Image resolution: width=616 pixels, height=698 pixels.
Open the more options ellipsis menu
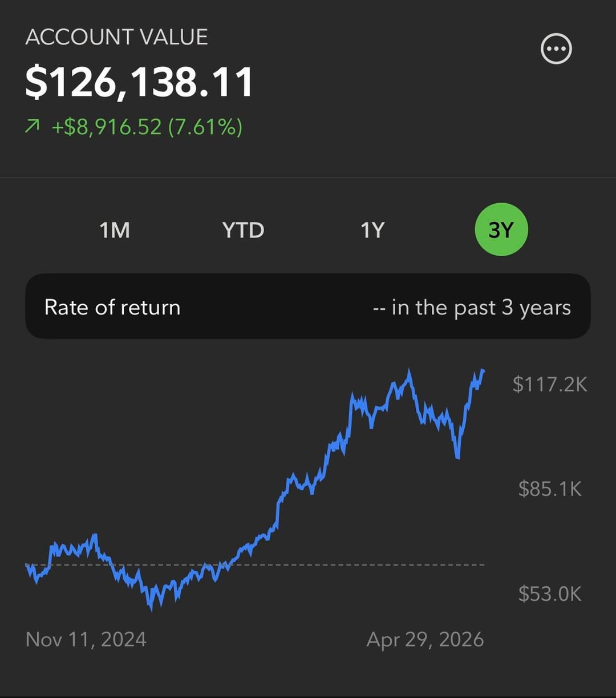click(x=556, y=49)
